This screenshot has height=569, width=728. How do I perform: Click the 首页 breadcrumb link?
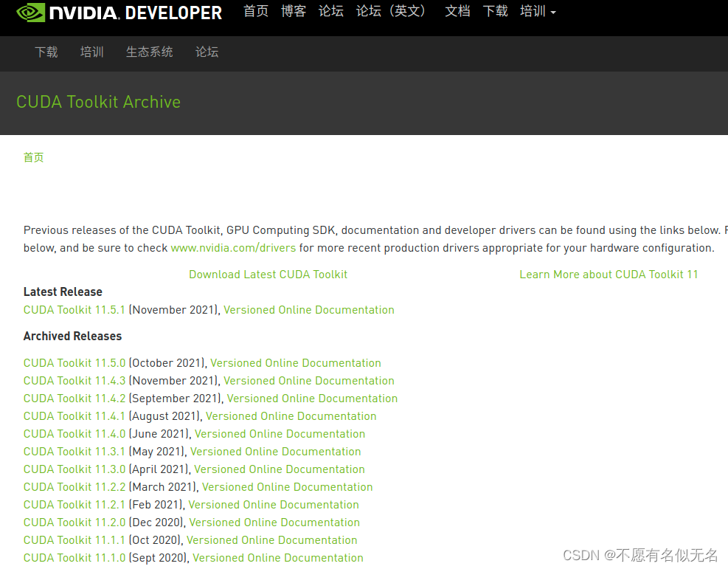[33, 157]
